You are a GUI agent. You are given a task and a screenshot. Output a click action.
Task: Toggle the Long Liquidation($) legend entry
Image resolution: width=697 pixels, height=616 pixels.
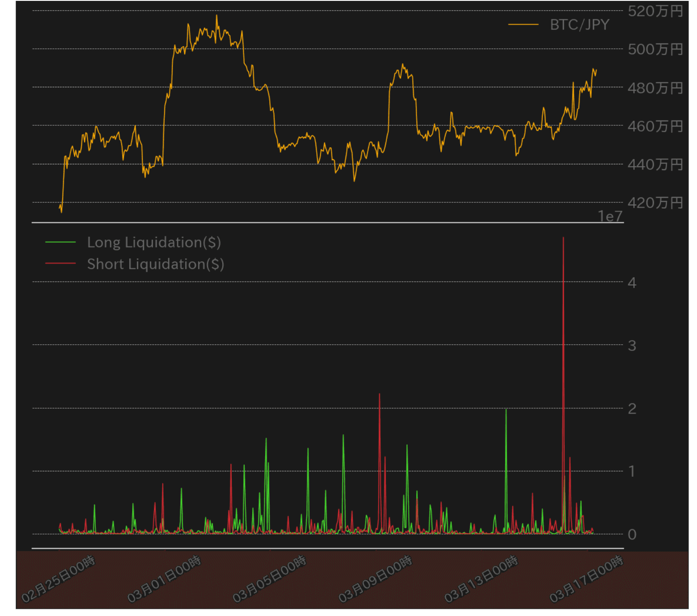[154, 242]
